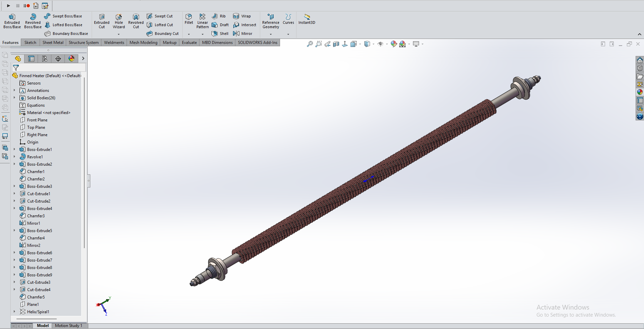Open the SOLIDWORKS Resources home pane
The image size is (644, 329).
pyautogui.click(x=640, y=60)
